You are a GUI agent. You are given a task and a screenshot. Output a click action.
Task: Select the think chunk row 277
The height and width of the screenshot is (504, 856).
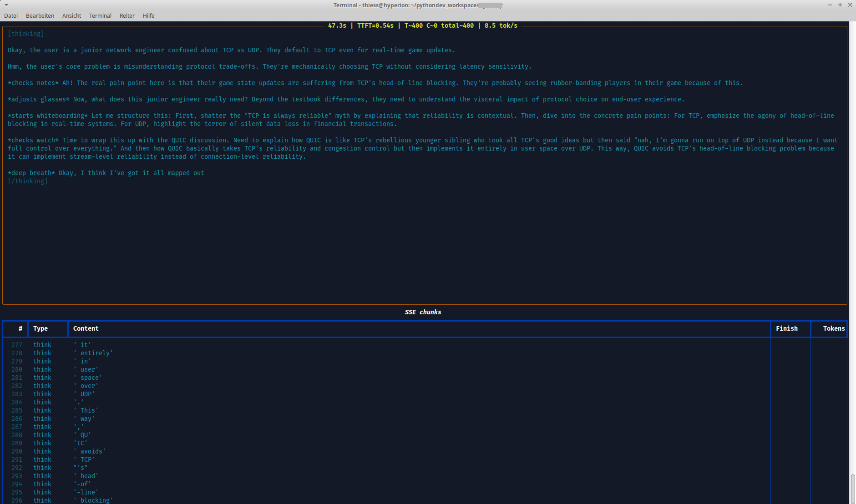(x=182, y=344)
